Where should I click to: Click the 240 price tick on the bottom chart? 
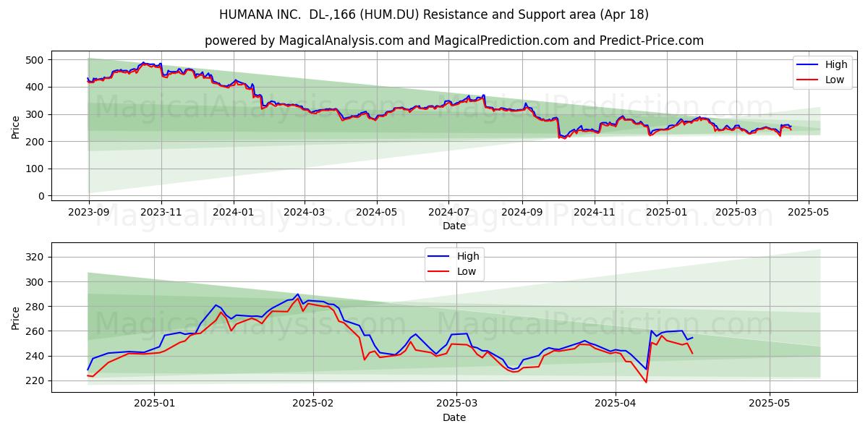click(36, 357)
